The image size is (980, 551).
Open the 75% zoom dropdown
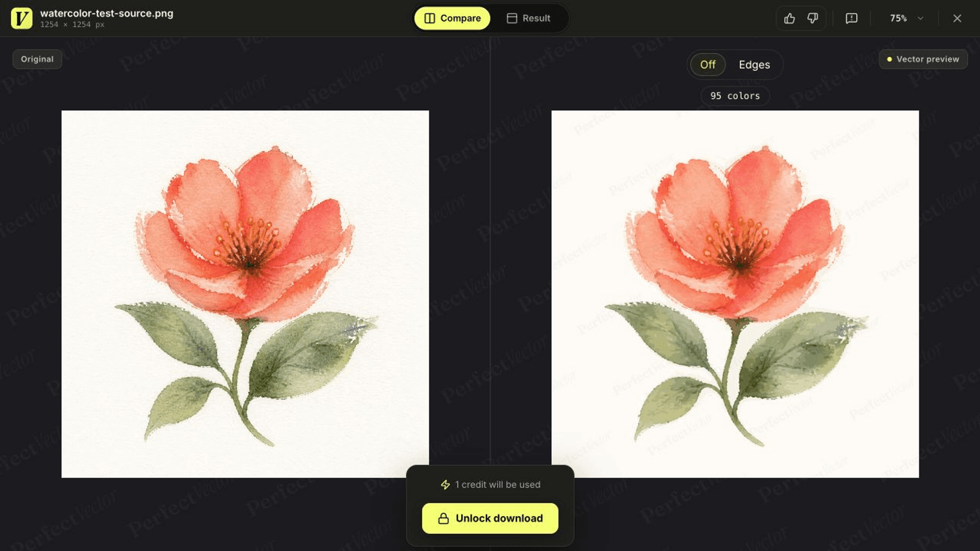(907, 18)
